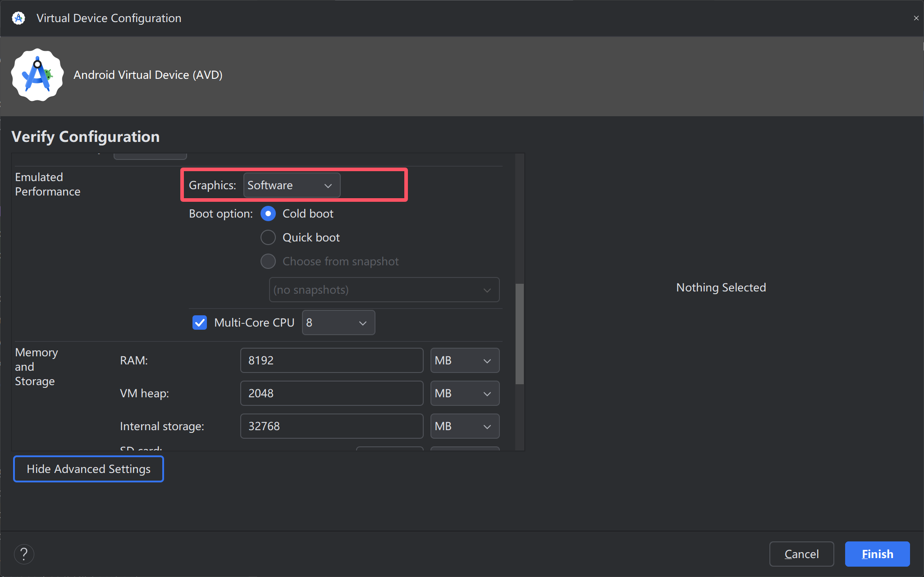Viewport: 924px width, 577px height.
Task: Open the VM heap unit dropdown
Action: [x=464, y=393]
